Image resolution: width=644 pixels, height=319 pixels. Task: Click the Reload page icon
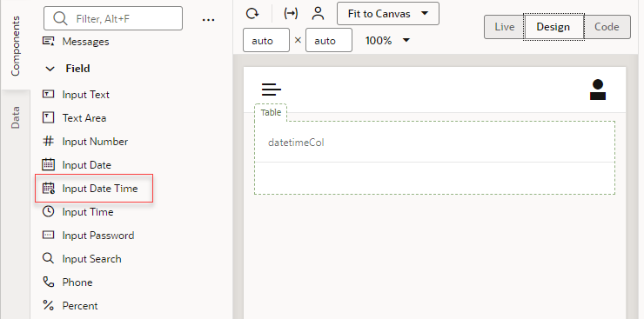point(252,14)
